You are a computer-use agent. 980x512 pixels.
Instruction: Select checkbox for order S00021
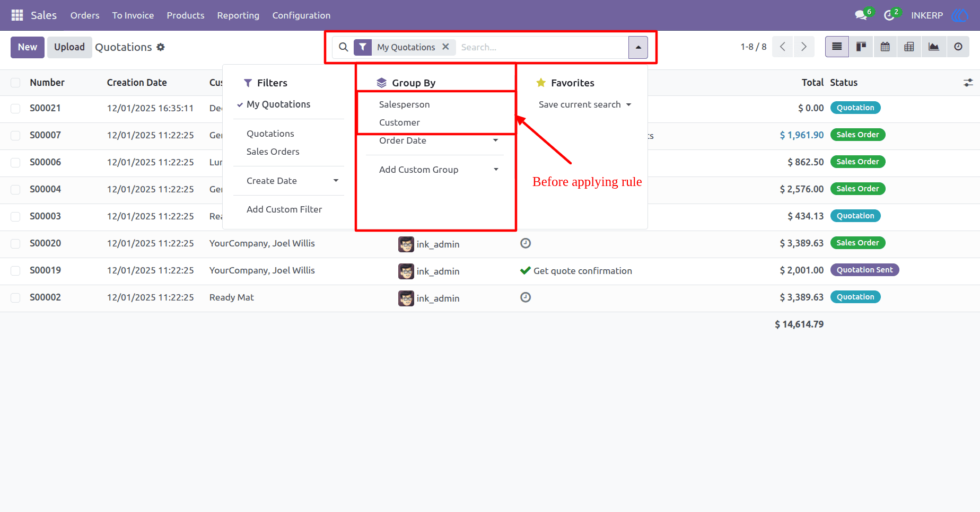click(x=15, y=109)
